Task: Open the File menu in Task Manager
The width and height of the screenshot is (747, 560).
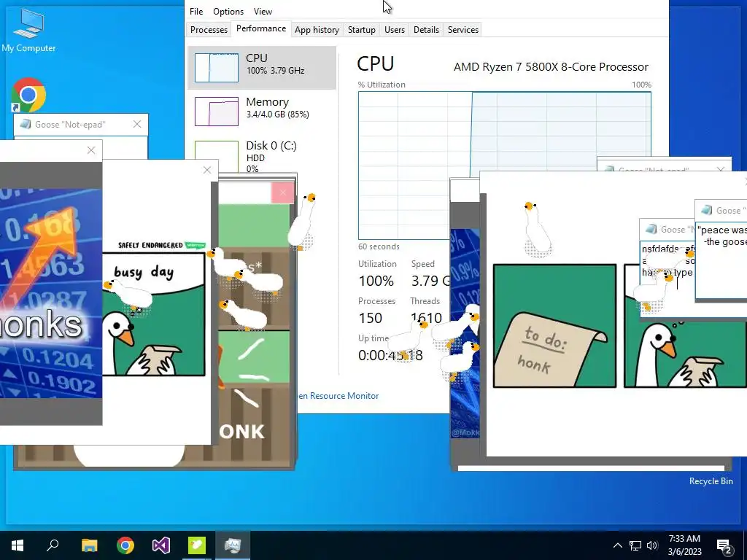Action: 196,12
